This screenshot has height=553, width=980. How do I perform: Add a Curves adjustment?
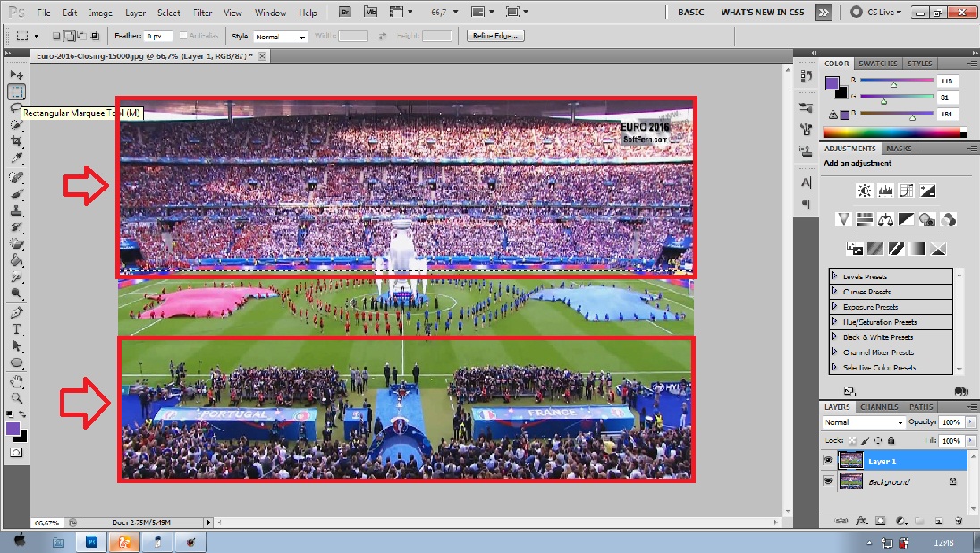pyautogui.click(x=907, y=191)
